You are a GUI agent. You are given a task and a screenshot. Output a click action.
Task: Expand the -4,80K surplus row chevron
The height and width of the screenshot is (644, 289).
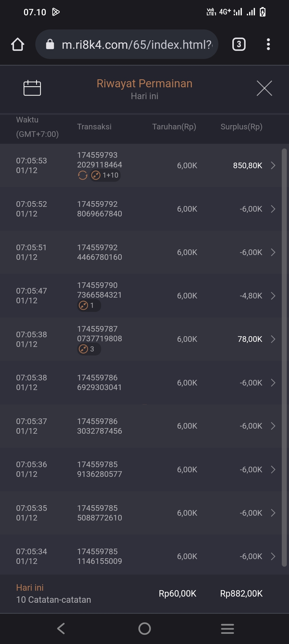[x=273, y=296]
